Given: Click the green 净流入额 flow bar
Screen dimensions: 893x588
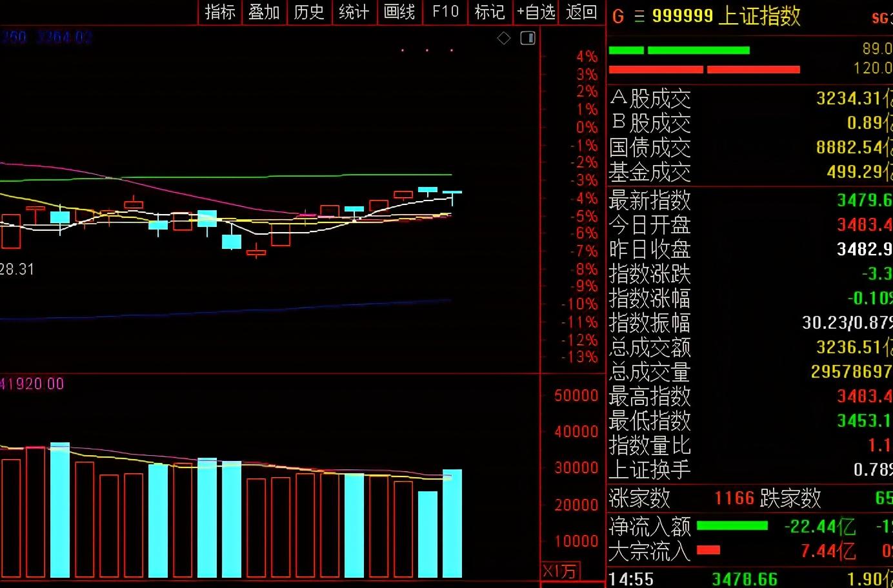Looking at the screenshot, I should (732, 526).
